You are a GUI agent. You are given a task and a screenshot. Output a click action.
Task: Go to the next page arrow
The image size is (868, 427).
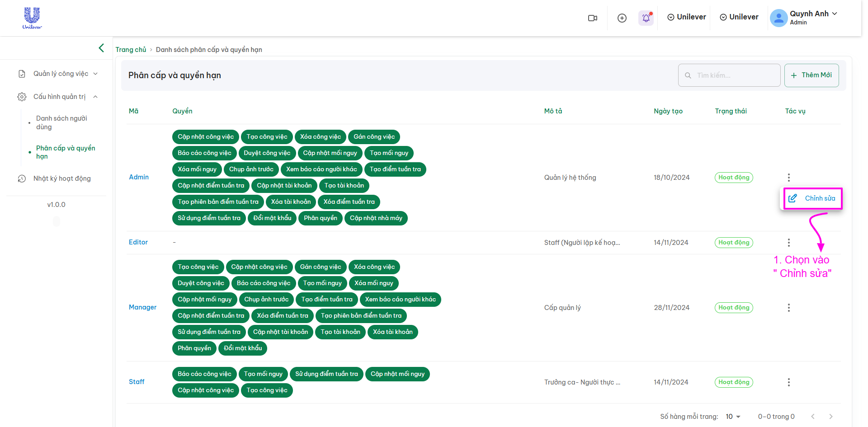point(830,417)
